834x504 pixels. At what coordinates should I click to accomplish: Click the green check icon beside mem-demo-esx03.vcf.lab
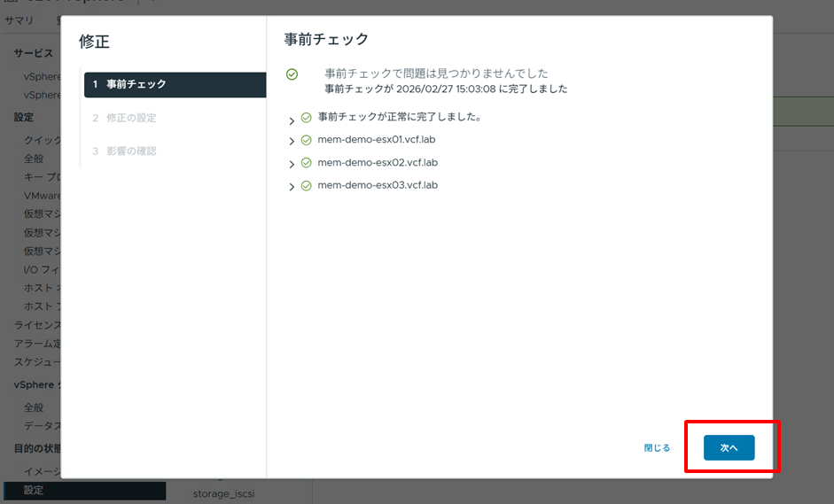(x=307, y=186)
